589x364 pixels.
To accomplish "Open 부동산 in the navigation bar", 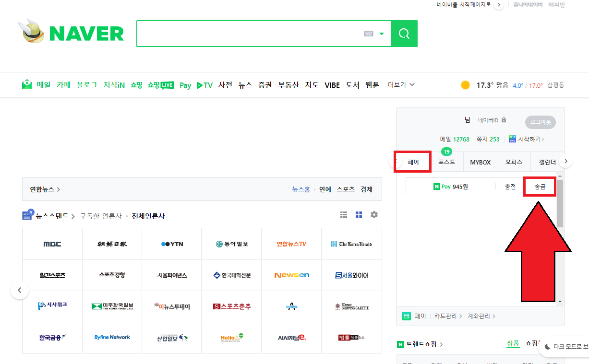I will 288,85.
